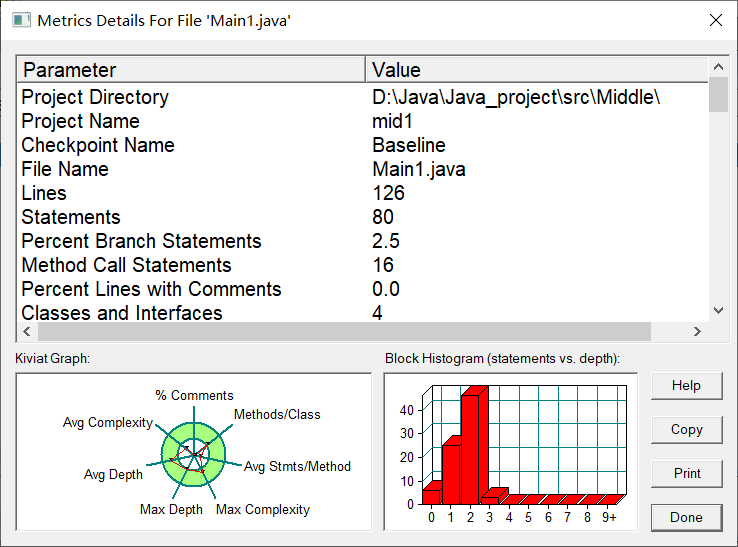Select the Method Call Statements row
This screenshot has width=738, height=547.
click(x=362, y=265)
